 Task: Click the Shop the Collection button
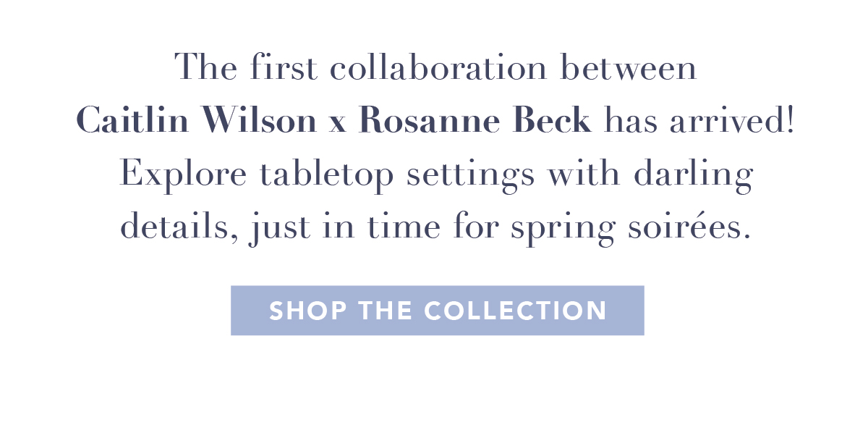coord(437,311)
